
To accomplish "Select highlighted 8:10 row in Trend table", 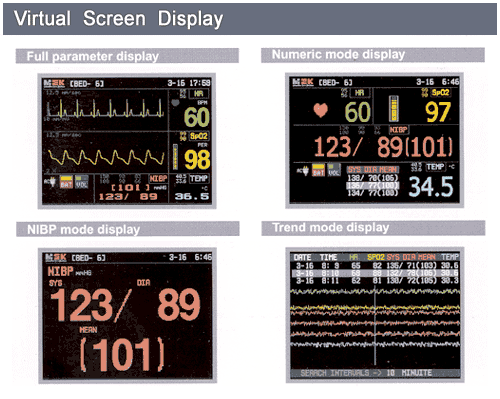I will [x=375, y=273].
